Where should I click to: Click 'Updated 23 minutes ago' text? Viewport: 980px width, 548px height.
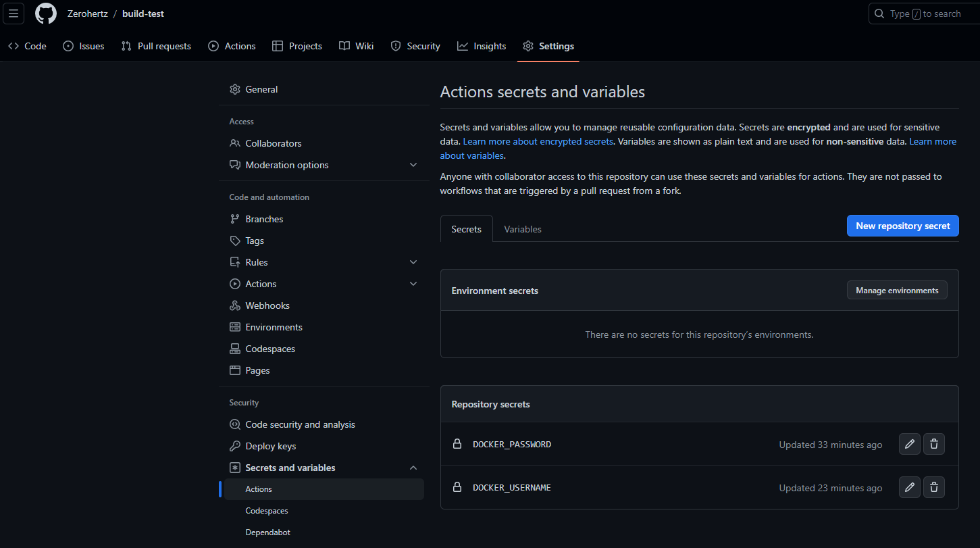(831, 488)
